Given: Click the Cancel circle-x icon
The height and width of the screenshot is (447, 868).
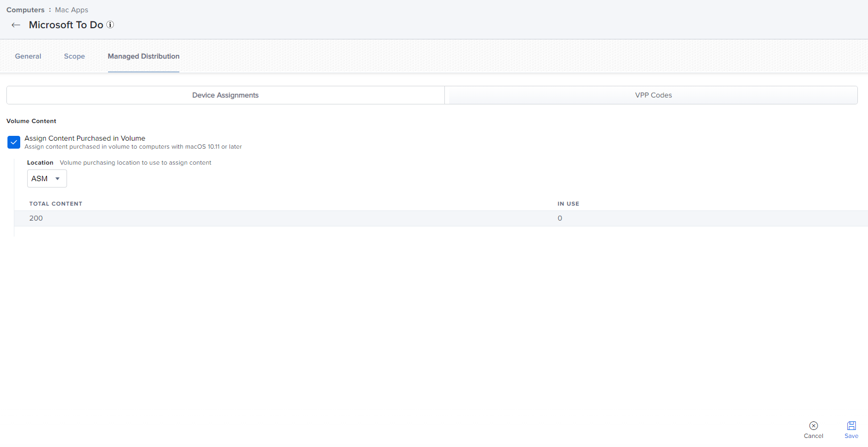Looking at the screenshot, I should coord(813,426).
